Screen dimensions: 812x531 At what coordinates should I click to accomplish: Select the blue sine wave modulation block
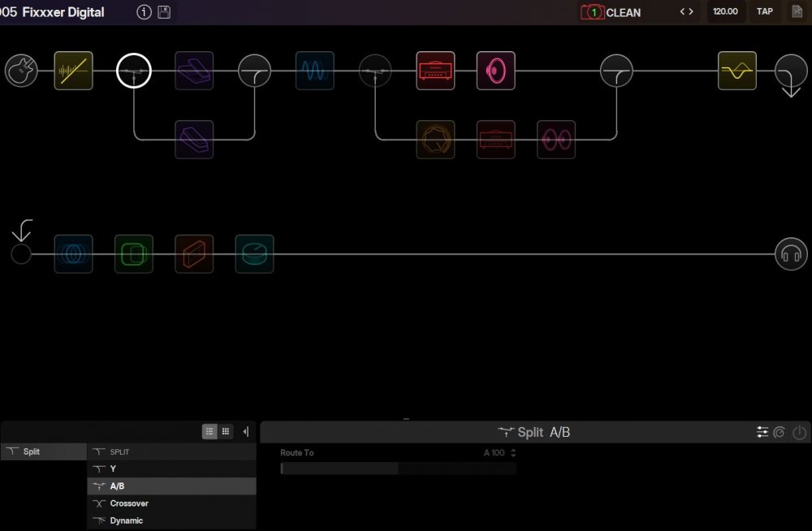pyautogui.click(x=315, y=71)
